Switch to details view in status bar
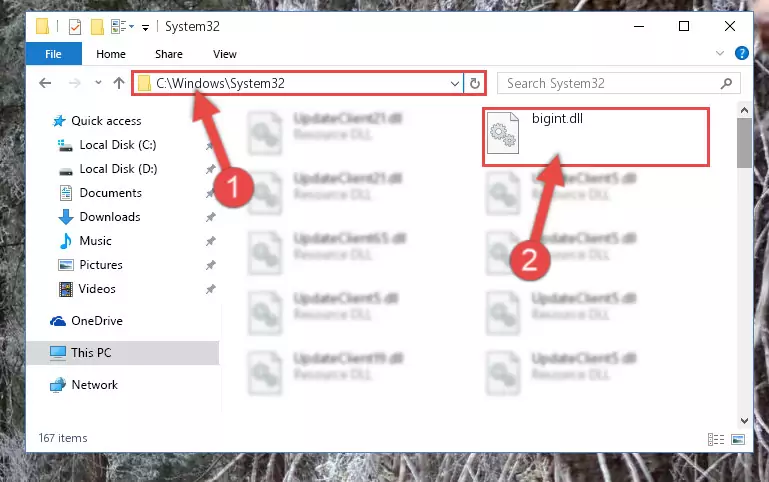This screenshot has width=769, height=482. pyautogui.click(x=716, y=439)
